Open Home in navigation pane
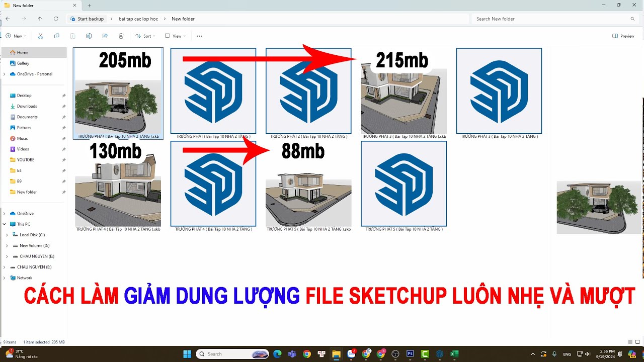Screen dimensions: 644x362 pyautogui.click(x=34, y=52)
